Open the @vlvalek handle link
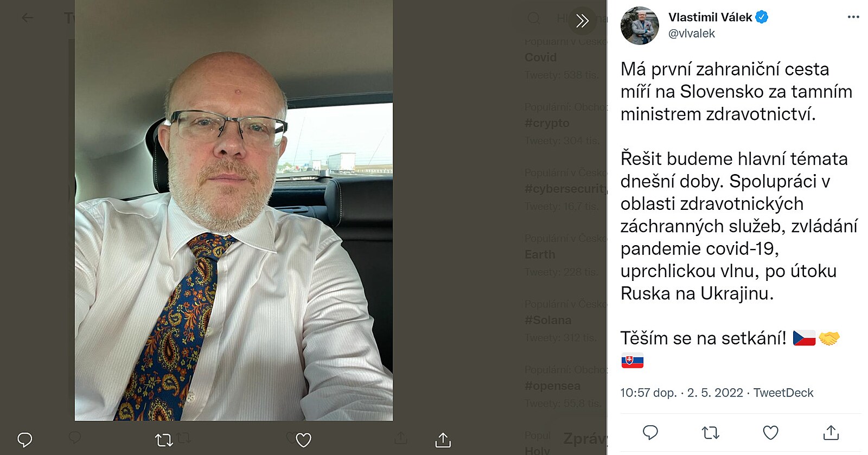 pos(691,34)
